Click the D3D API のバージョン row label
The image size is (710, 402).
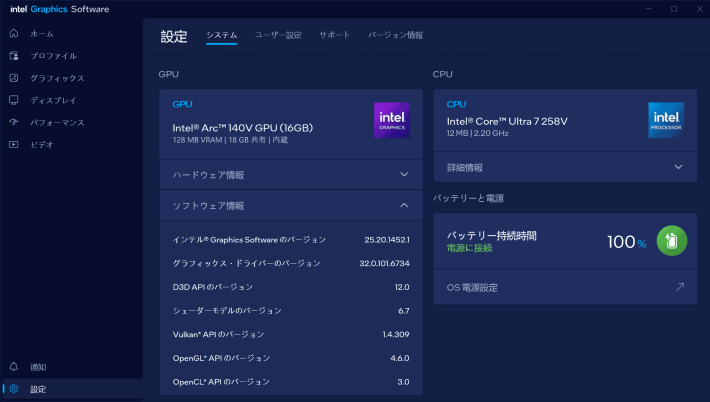click(x=212, y=287)
